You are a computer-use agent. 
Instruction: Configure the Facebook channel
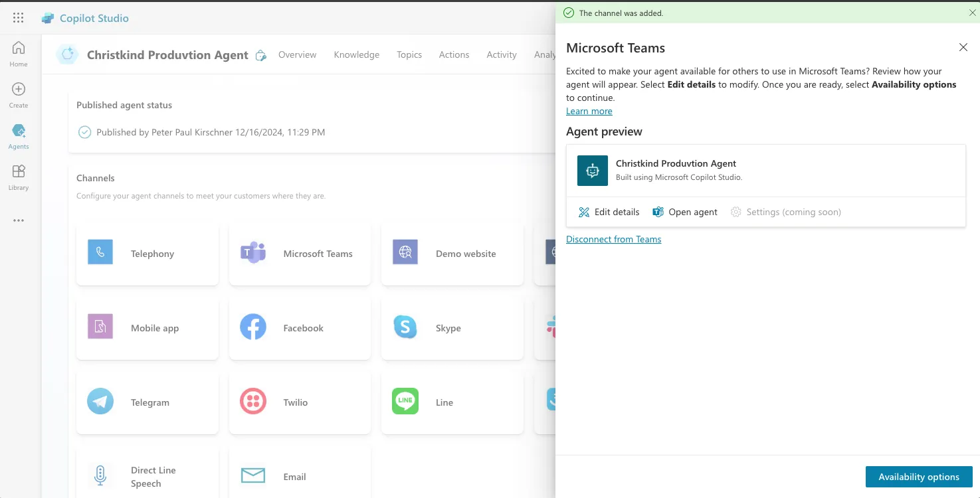[x=300, y=327]
